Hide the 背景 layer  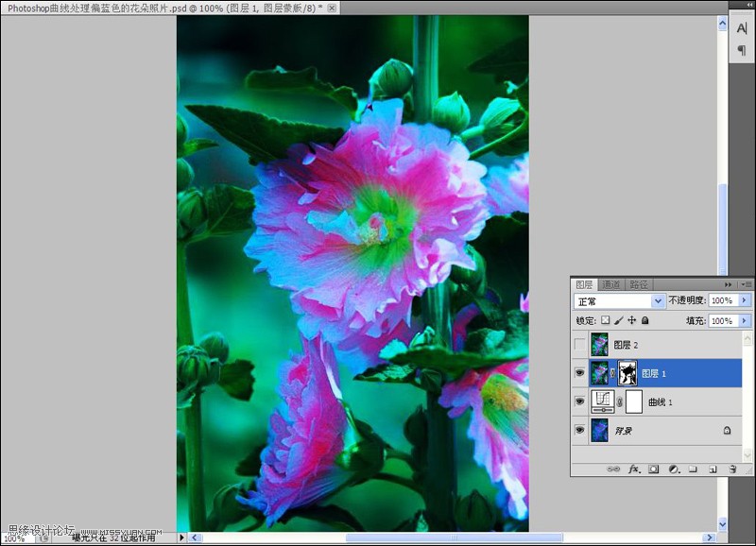tap(579, 429)
